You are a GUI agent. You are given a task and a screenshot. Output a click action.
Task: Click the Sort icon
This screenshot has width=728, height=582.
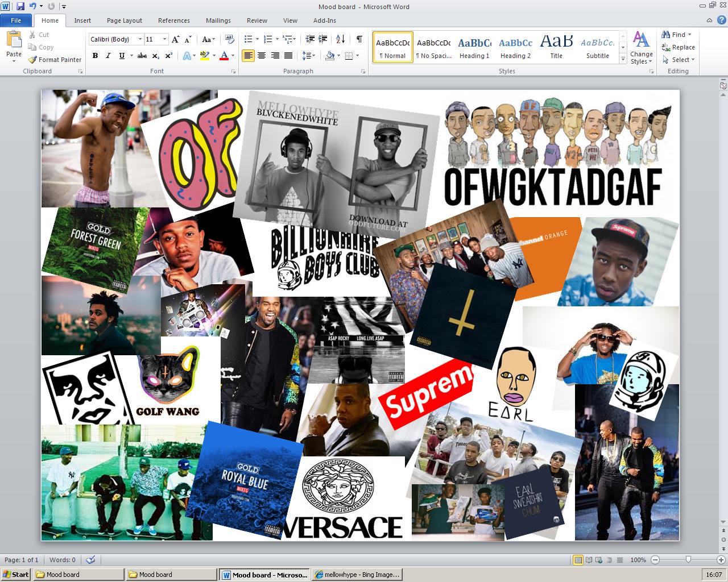[x=341, y=39]
